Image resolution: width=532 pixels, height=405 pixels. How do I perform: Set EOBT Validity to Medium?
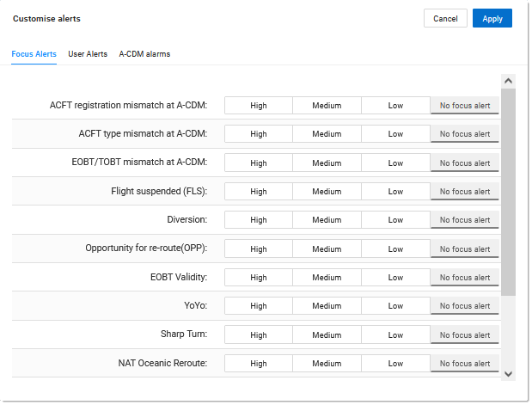click(327, 278)
